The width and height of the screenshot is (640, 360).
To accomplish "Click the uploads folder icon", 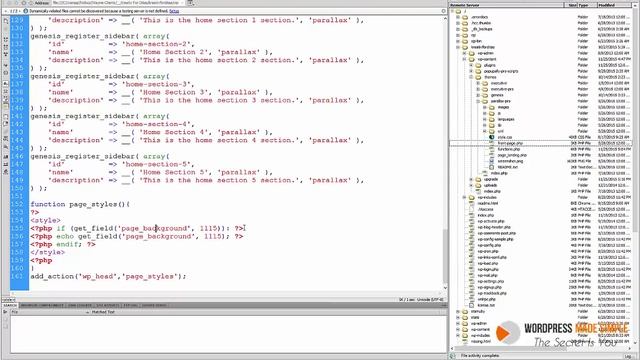I will [478, 185].
